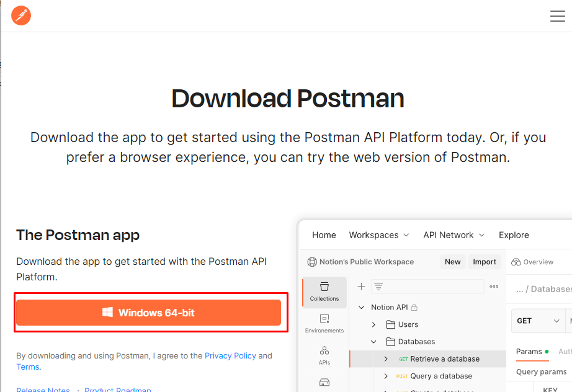Select the Environements sidebar icon

(324, 323)
